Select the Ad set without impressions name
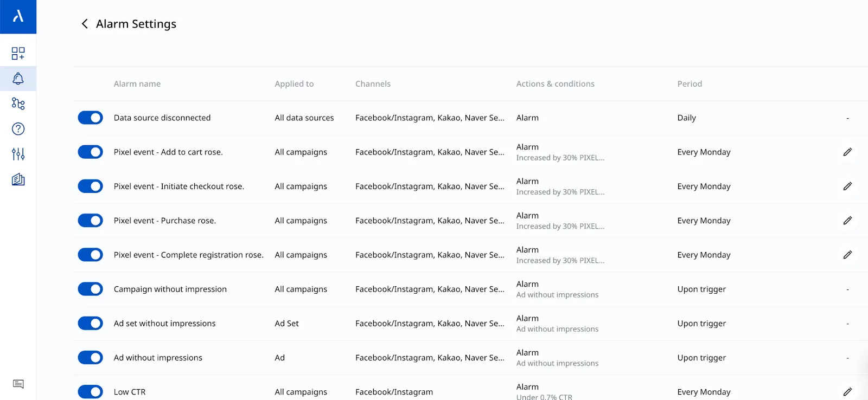The height and width of the screenshot is (400, 868). pyautogui.click(x=164, y=323)
